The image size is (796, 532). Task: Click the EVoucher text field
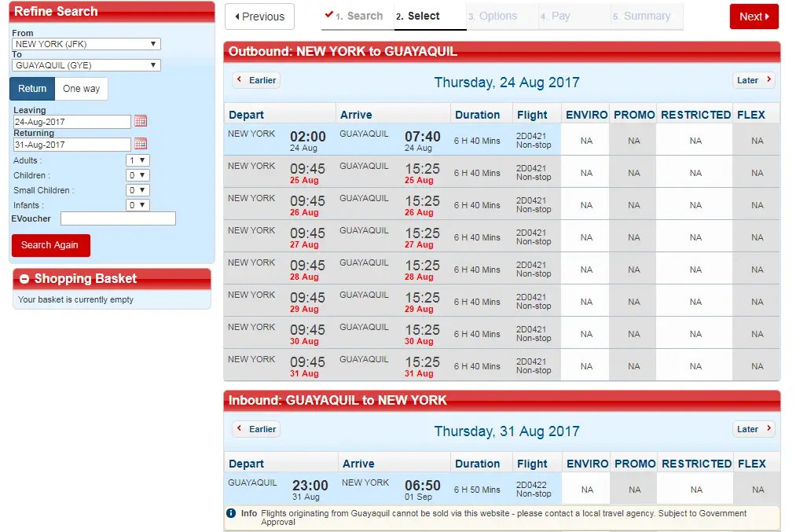pyautogui.click(x=118, y=218)
